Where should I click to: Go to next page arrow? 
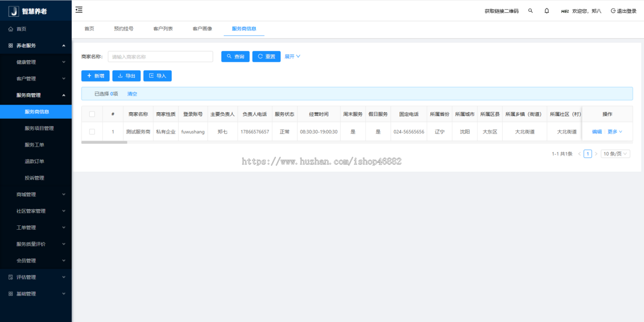(596, 154)
